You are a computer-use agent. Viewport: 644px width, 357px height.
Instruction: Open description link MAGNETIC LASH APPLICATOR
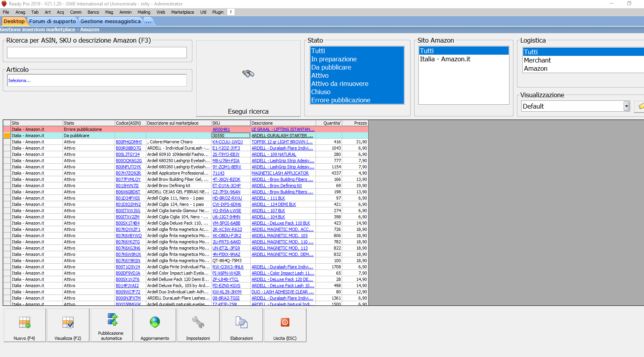(x=280, y=173)
